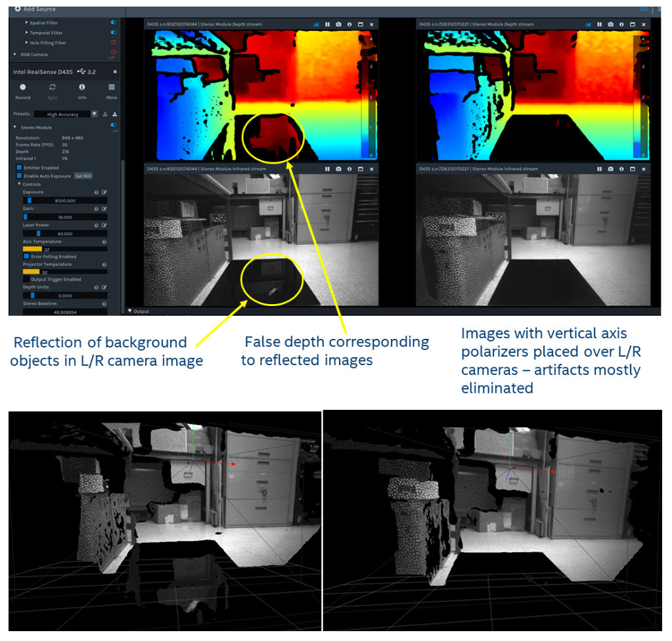Show info for 728312070221 Infrared stream

tap(621, 169)
